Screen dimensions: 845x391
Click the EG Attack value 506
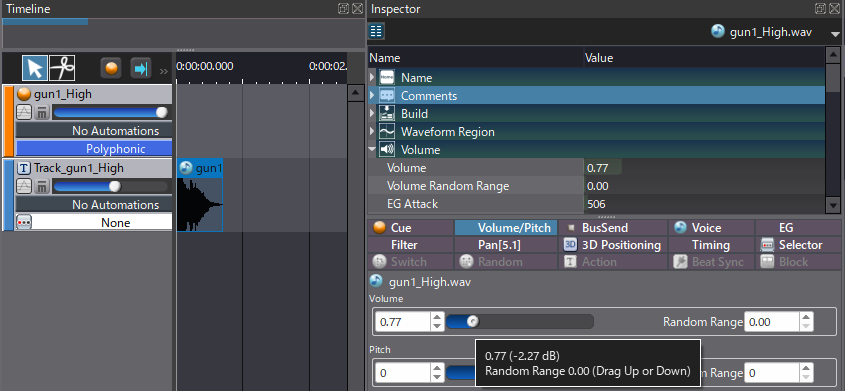click(x=704, y=204)
